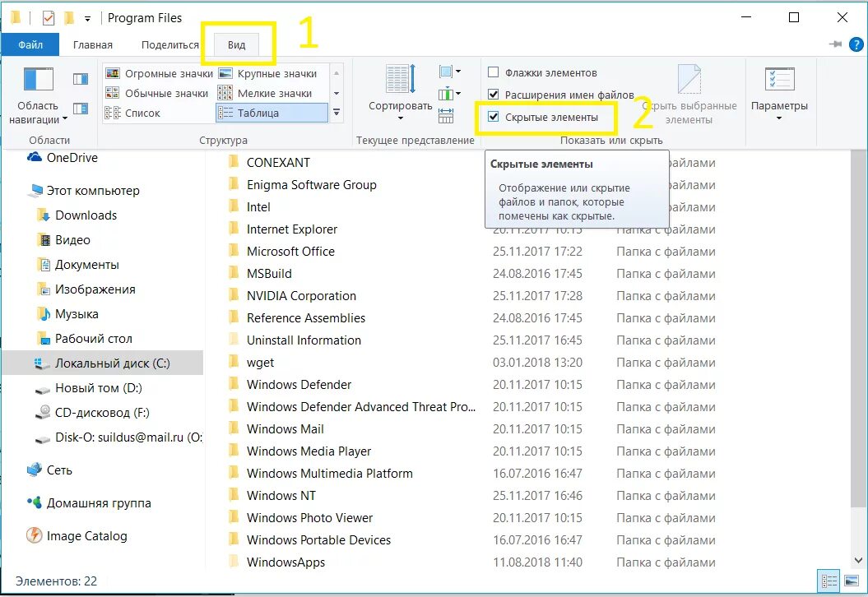Click the MSBuild folder icon
868x597 pixels.
234,273
